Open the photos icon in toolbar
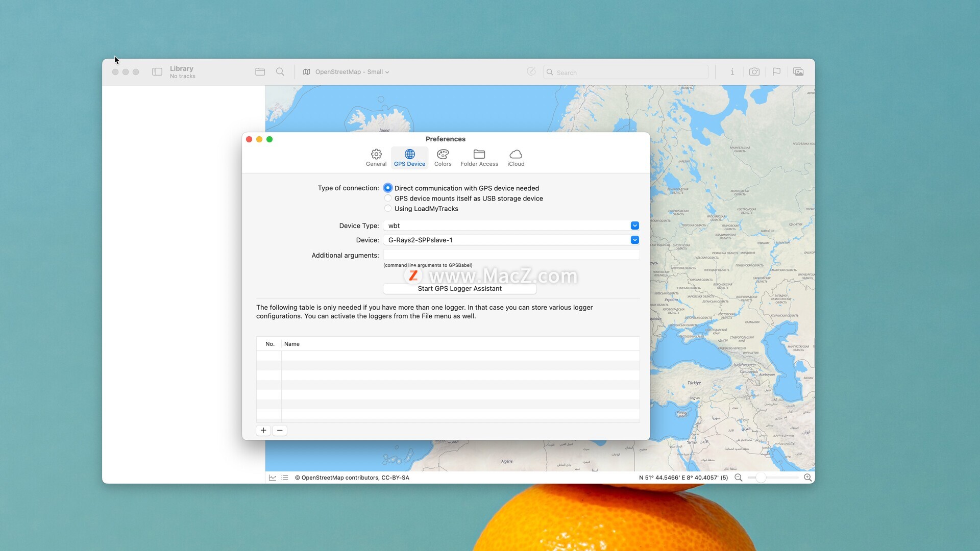This screenshot has height=551, width=980. (799, 72)
